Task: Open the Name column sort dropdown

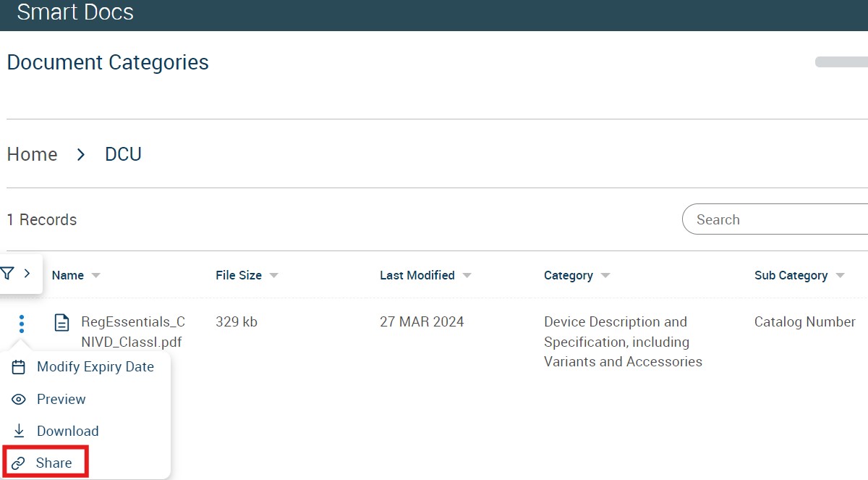Action: point(96,276)
